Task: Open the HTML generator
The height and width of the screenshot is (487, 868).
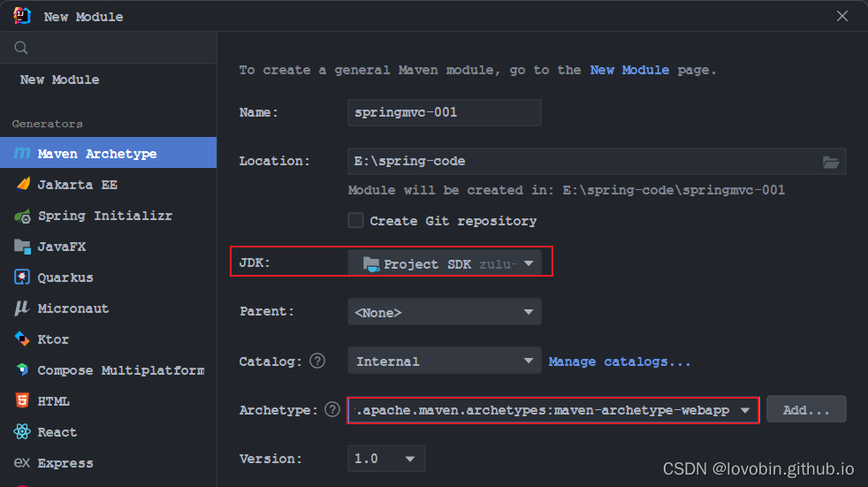Action: click(x=108, y=401)
